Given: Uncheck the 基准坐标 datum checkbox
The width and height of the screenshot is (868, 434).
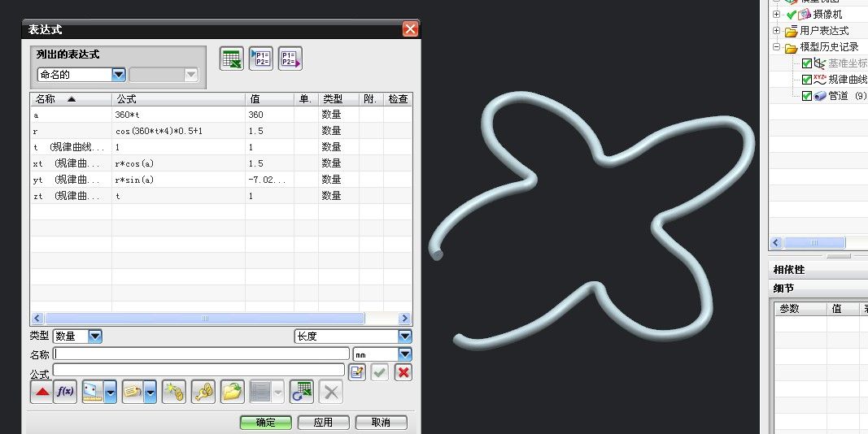Looking at the screenshot, I should 807,63.
